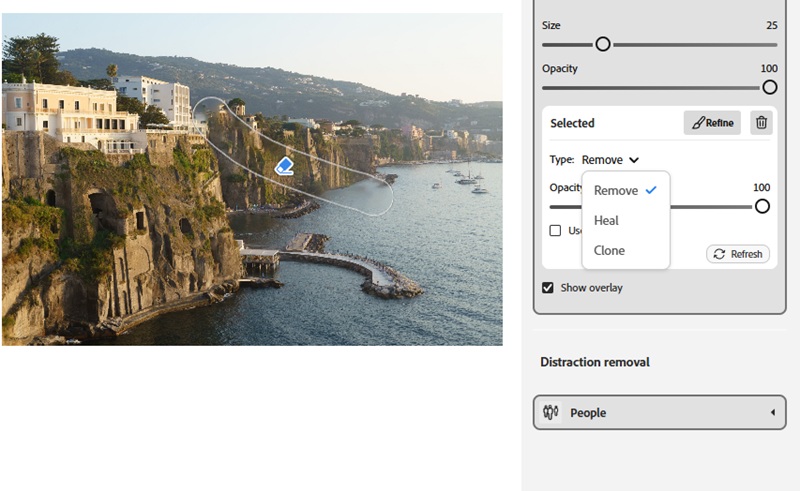Click the Refresh button
The image size is (800, 491).
pyautogui.click(x=738, y=254)
